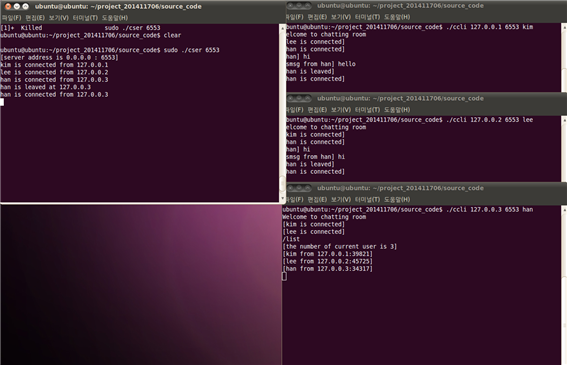This screenshot has width=567, height=365.
Task: Open 터미널(T) menu in server terminal
Action: pos(85,18)
